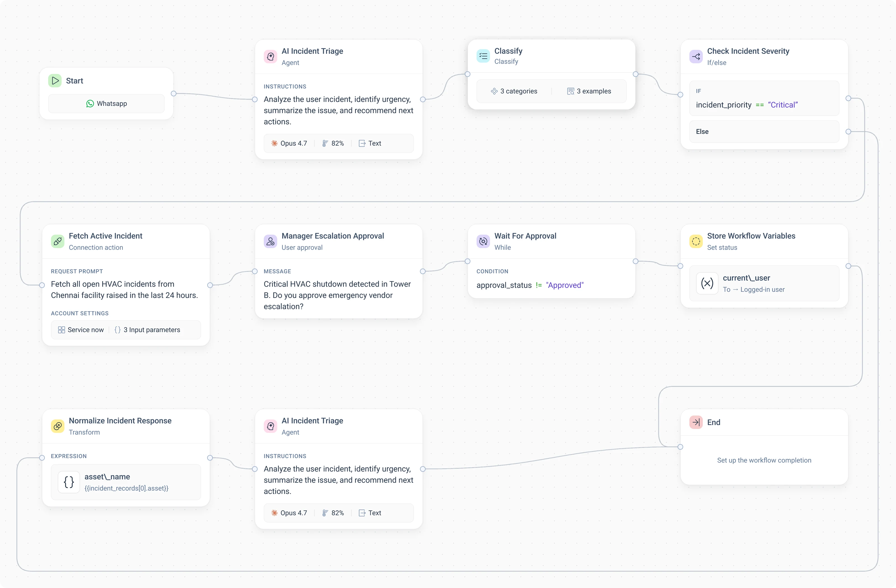Click the pink agent icon on the top AI Incident Triage node

click(270, 57)
